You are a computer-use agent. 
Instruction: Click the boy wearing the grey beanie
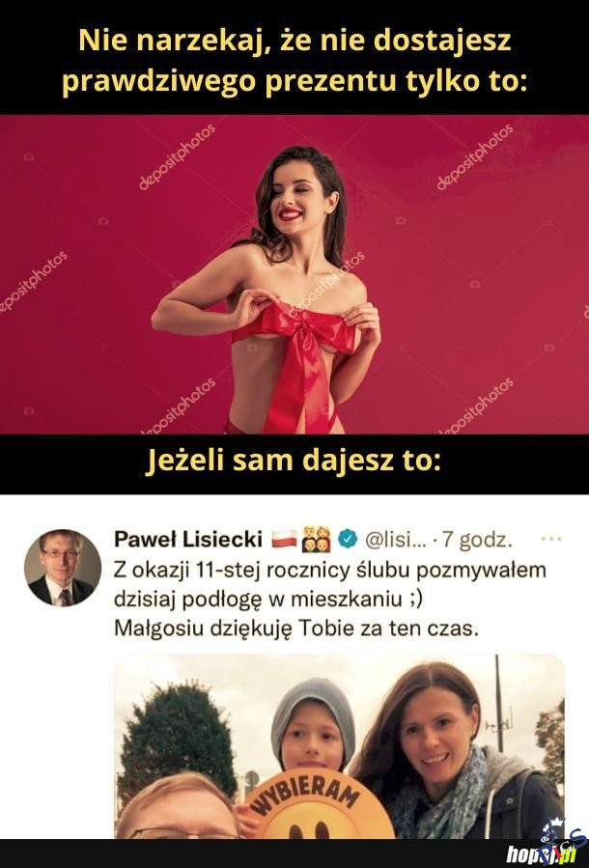(313, 727)
